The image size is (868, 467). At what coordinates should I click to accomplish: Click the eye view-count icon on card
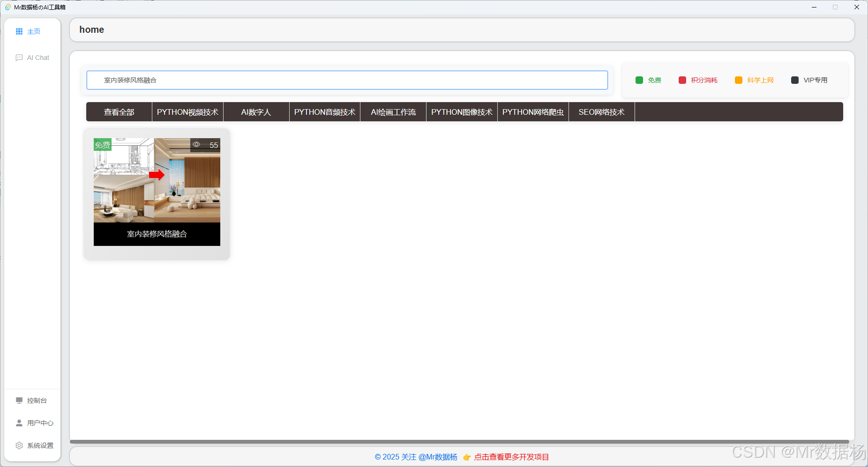click(x=196, y=145)
